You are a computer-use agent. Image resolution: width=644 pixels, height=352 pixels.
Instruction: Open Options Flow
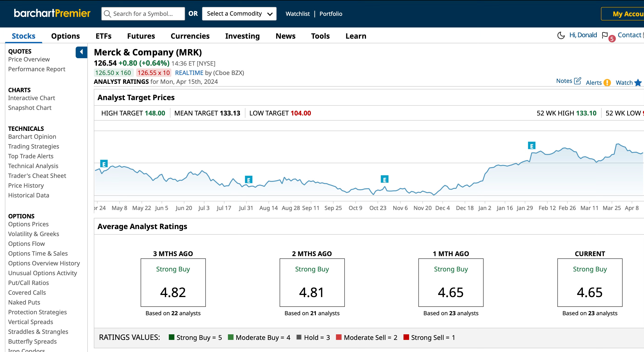[27, 244]
